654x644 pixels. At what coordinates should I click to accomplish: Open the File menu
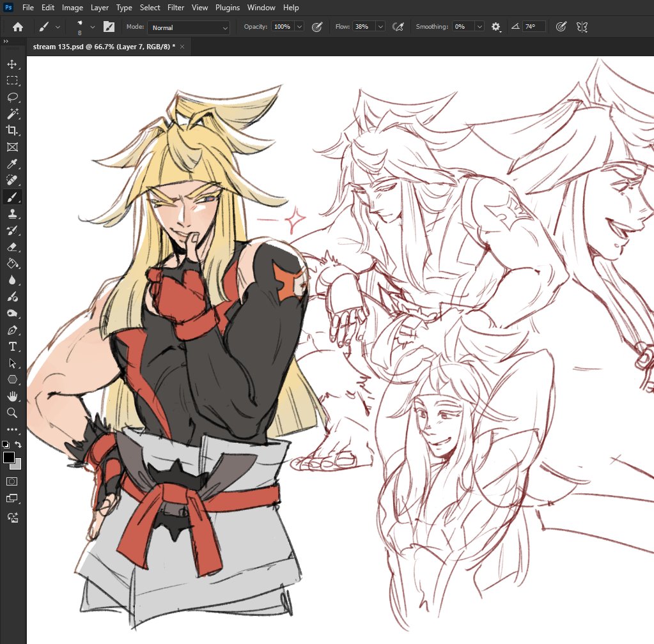tap(28, 8)
